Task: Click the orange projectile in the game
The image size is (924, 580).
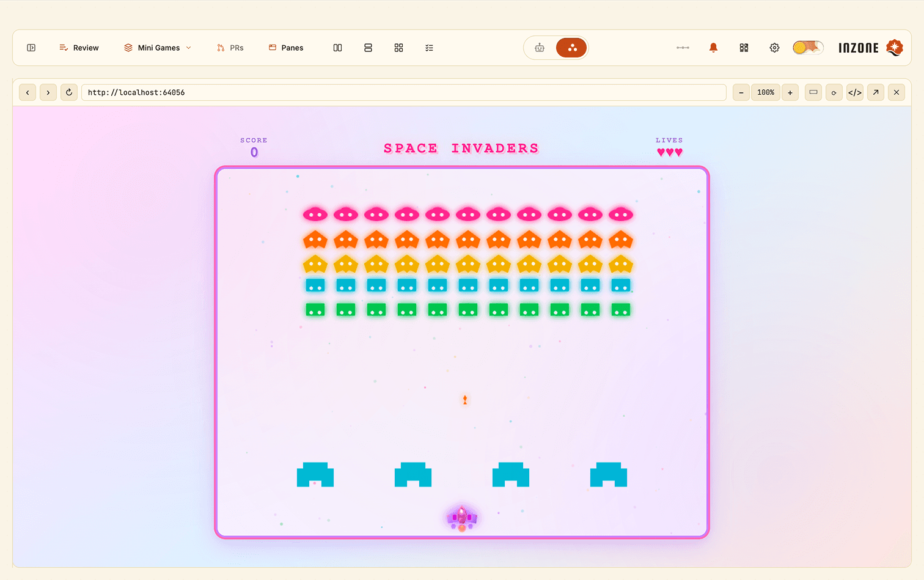Action: click(x=465, y=400)
